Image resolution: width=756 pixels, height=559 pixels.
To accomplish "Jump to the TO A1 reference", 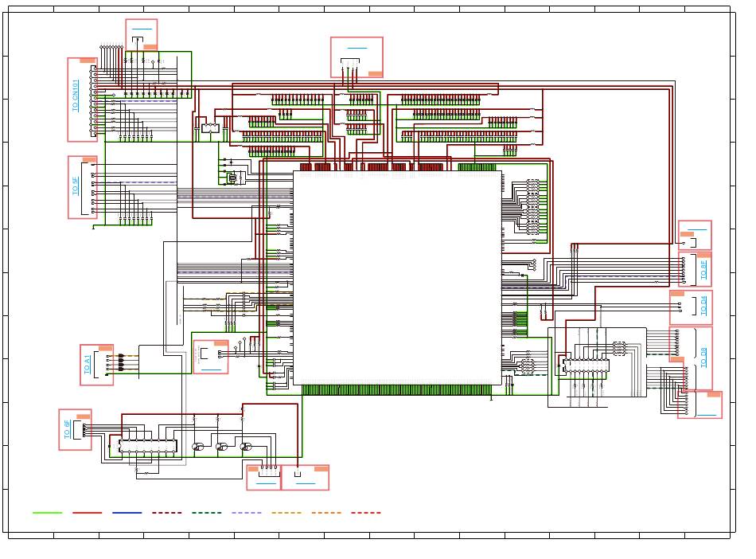I will coord(88,364).
